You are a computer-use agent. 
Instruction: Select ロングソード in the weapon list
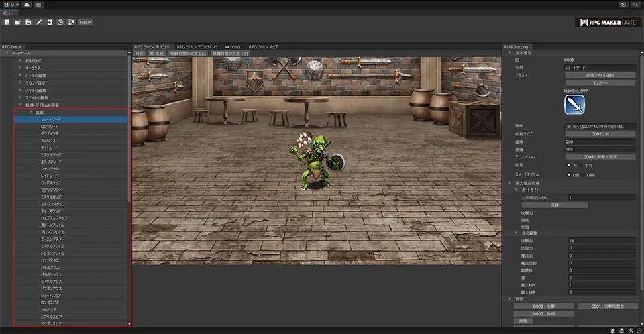pyautogui.click(x=50, y=126)
